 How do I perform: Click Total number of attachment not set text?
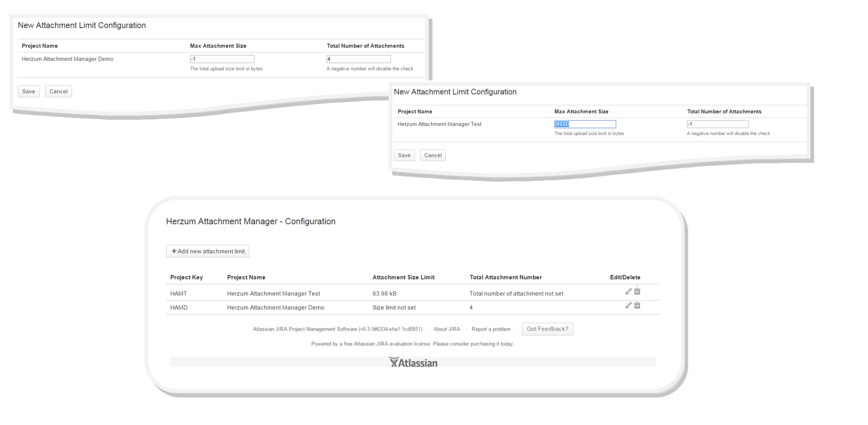(516, 294)
